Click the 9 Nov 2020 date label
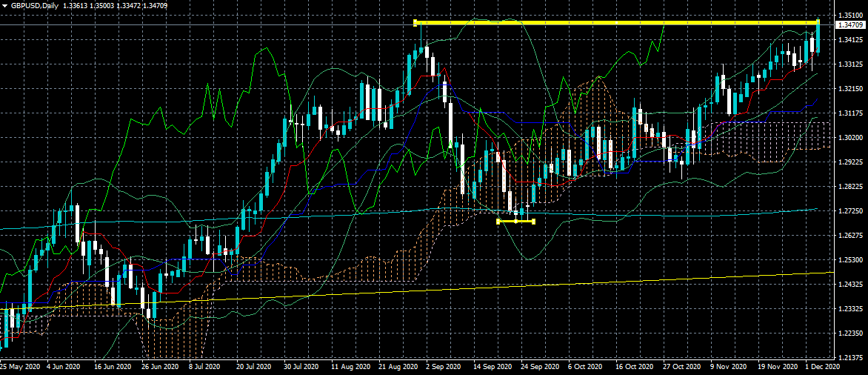 pos(729,367)
